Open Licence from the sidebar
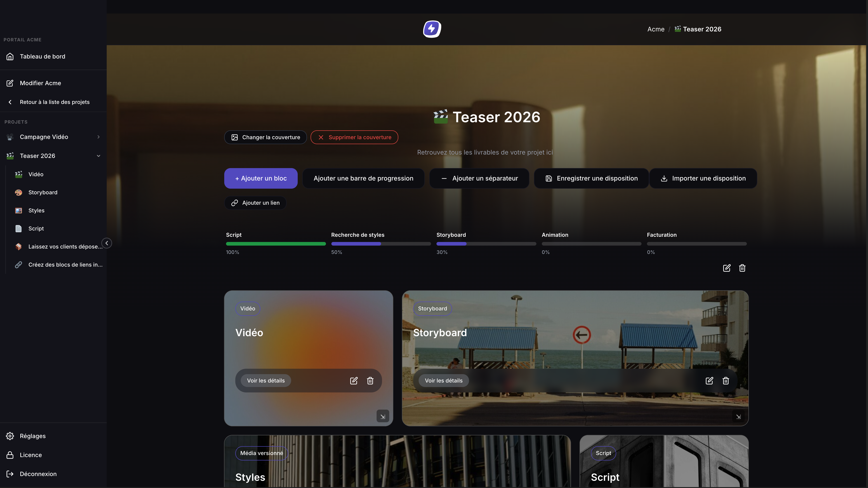868x488 pixels. (x=53, y=455)
